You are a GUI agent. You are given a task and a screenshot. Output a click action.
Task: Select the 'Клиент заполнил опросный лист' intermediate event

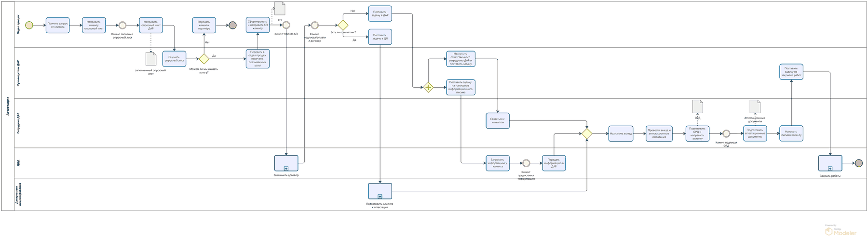pos(122,25)
